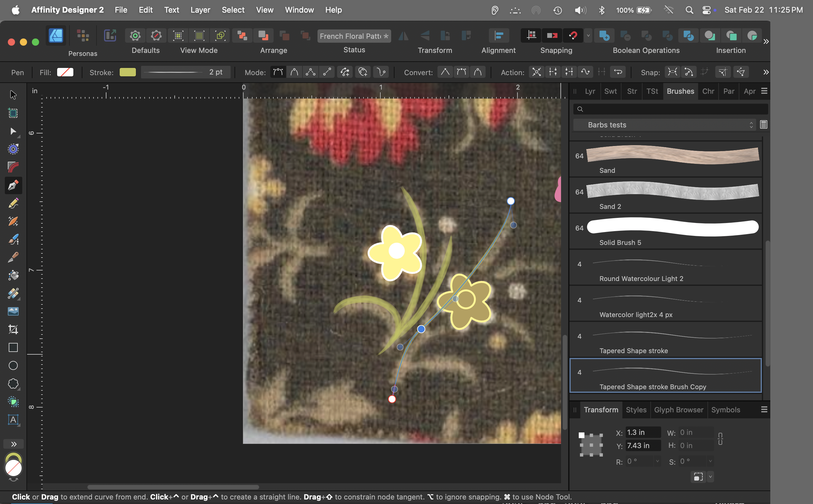Select the Shape Builder tool
This screenshot has width=813, height=504.
(13, 401)
